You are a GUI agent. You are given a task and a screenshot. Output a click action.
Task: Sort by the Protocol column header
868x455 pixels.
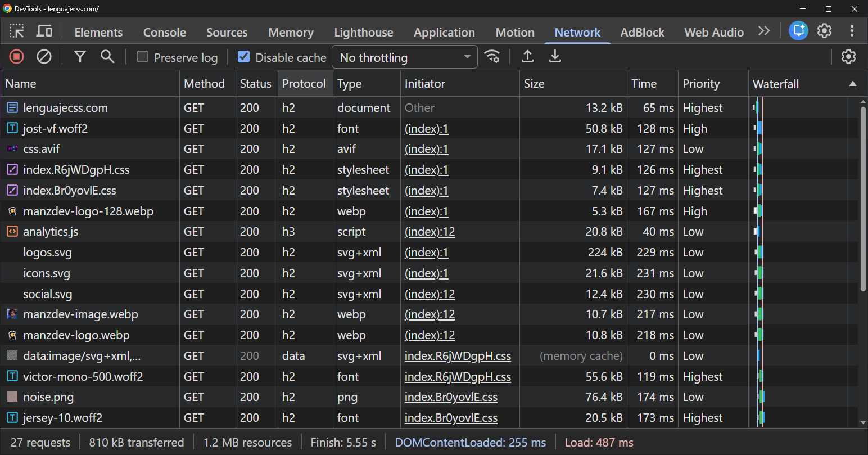tap(305, 83)
